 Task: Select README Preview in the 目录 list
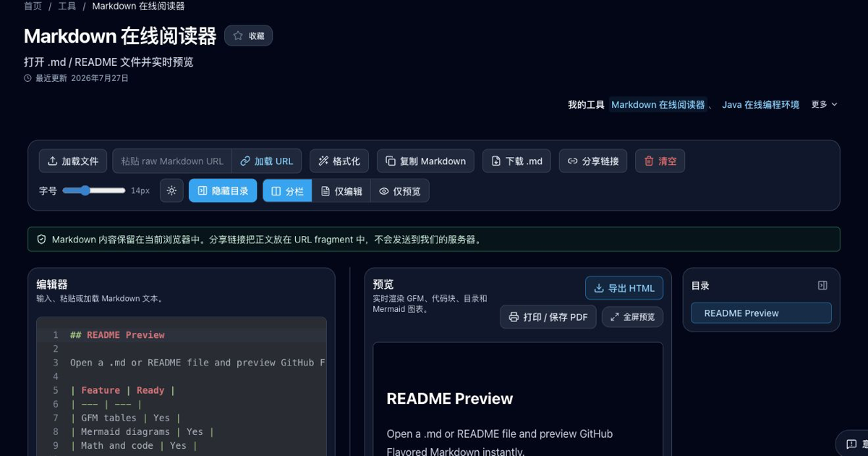coord(761,313)
